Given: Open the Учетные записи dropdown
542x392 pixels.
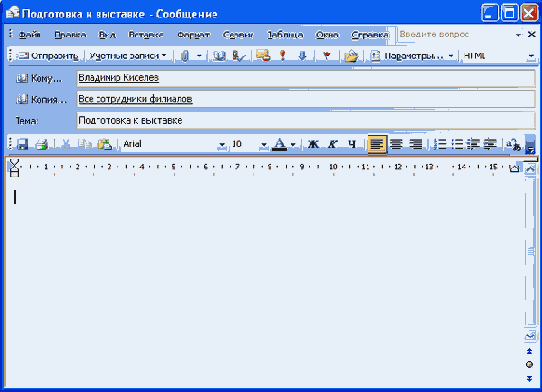Looking at the screenshot, I should point(128,56).
